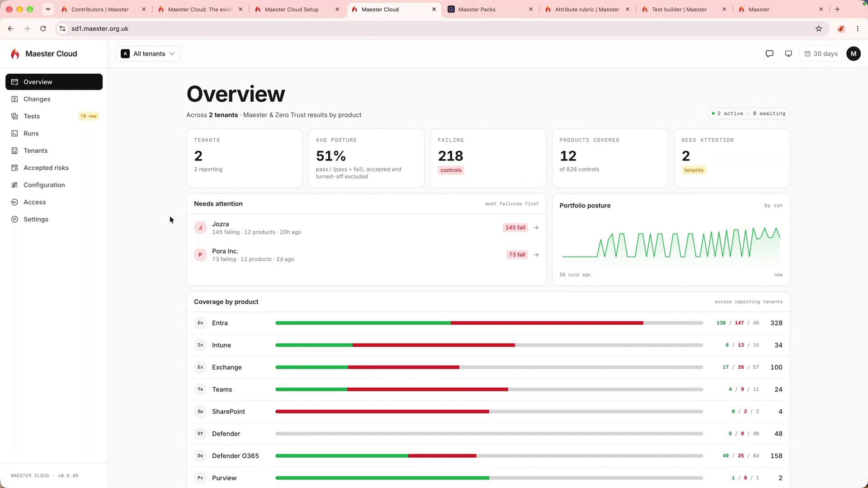This screenshot has height=488, width=868.
Task: Select the Jozra tenant name
Action: coord(221,224)
